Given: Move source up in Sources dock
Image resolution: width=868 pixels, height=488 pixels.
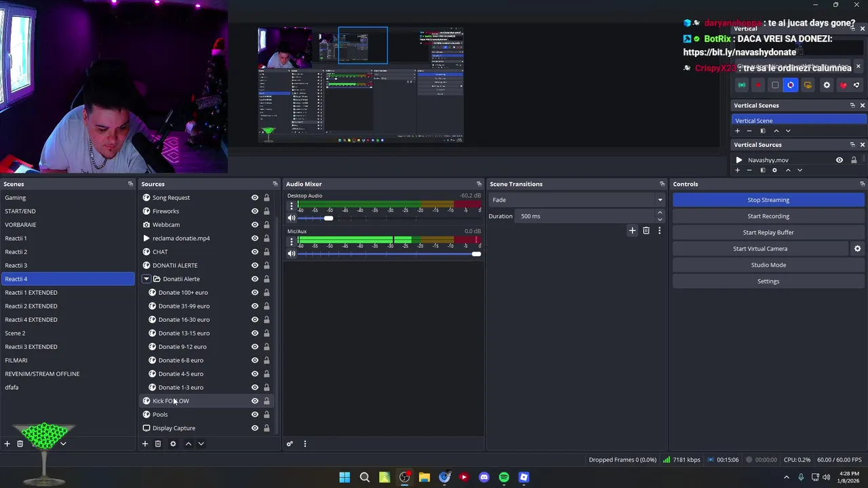Looking at the screenshot, I should (189, 443).
